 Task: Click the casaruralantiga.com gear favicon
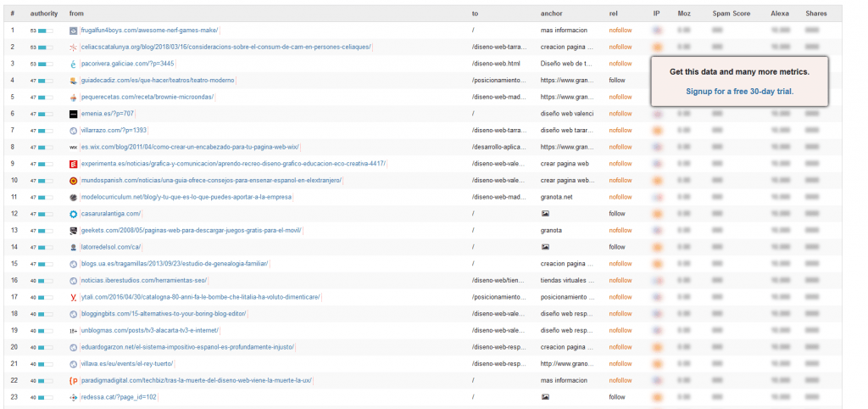pyautogui.click(x=73, y=214)
